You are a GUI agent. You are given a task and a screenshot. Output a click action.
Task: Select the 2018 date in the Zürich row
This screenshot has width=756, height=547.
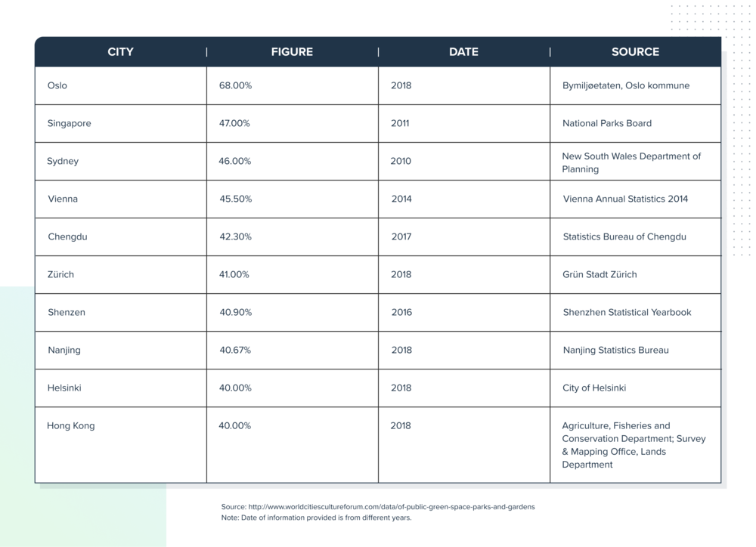[401, 274]
